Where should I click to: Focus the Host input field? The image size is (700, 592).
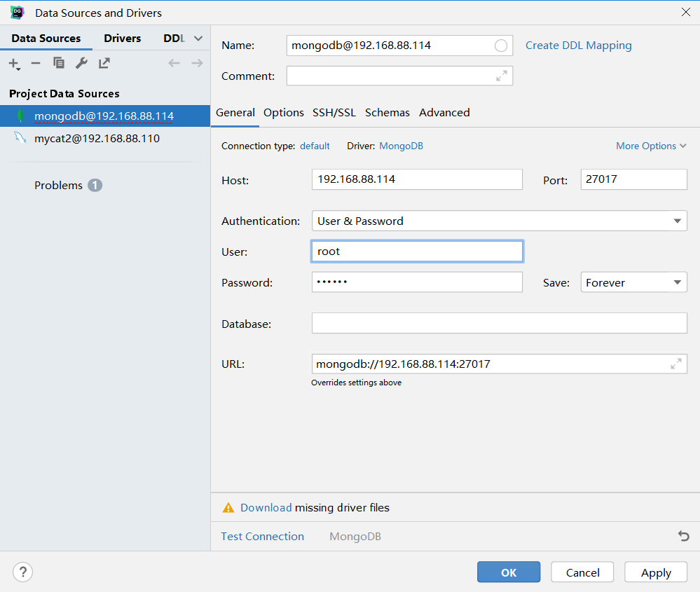tap(417, 179)
